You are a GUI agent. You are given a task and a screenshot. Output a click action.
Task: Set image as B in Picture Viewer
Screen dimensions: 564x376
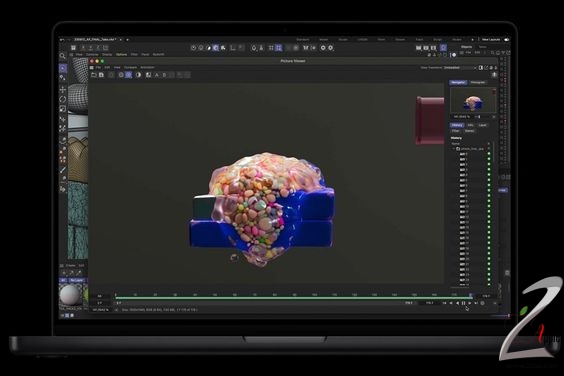164,75
